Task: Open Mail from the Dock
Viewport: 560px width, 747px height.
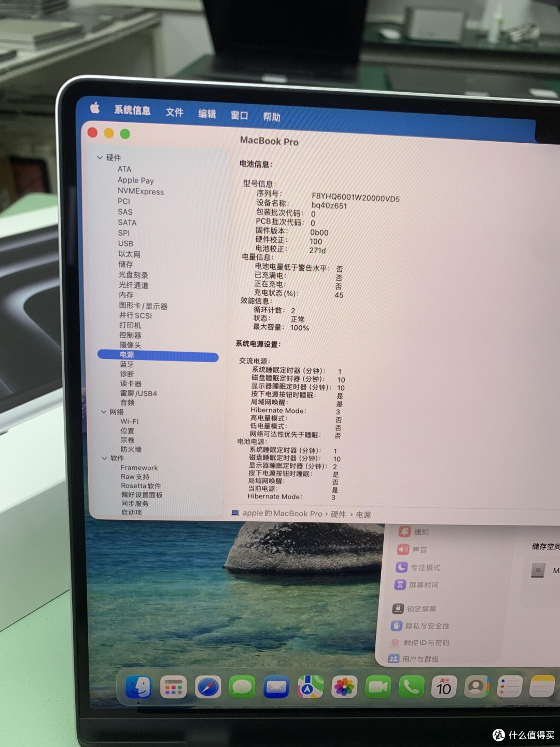Action: pyautogui.click(x=276, y=688)
